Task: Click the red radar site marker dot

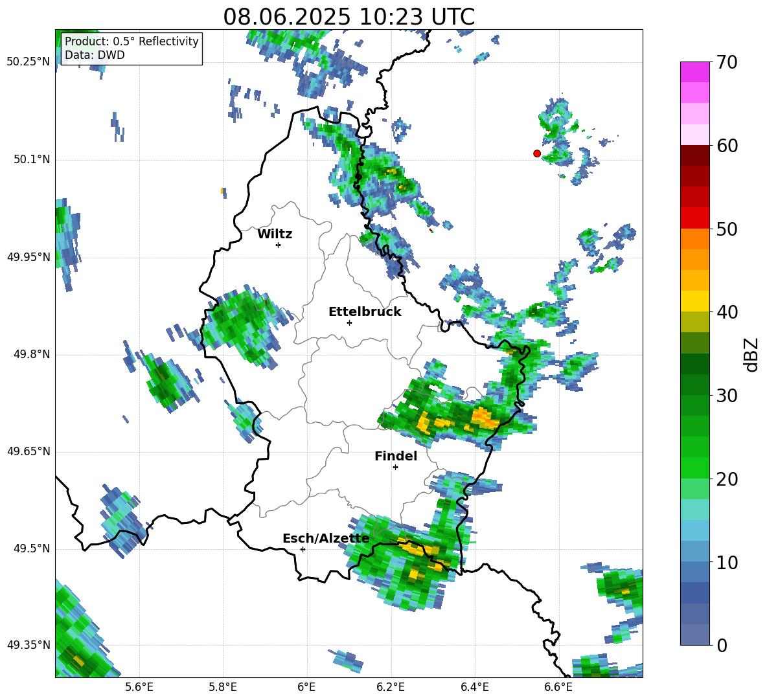Action: click(x=536, y=153)
